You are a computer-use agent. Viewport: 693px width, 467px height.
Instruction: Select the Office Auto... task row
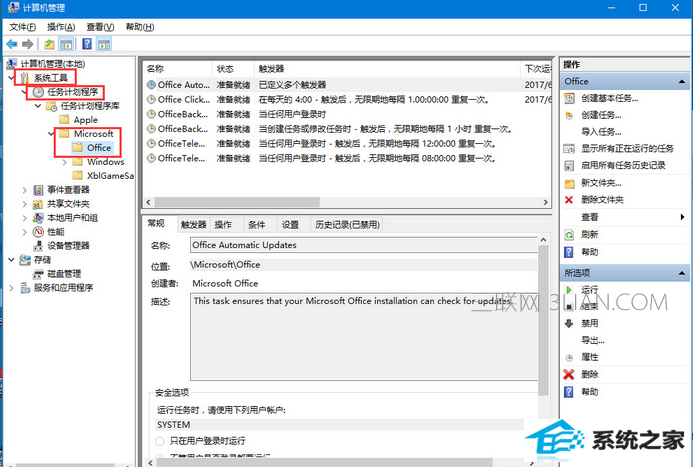point(348,85)
